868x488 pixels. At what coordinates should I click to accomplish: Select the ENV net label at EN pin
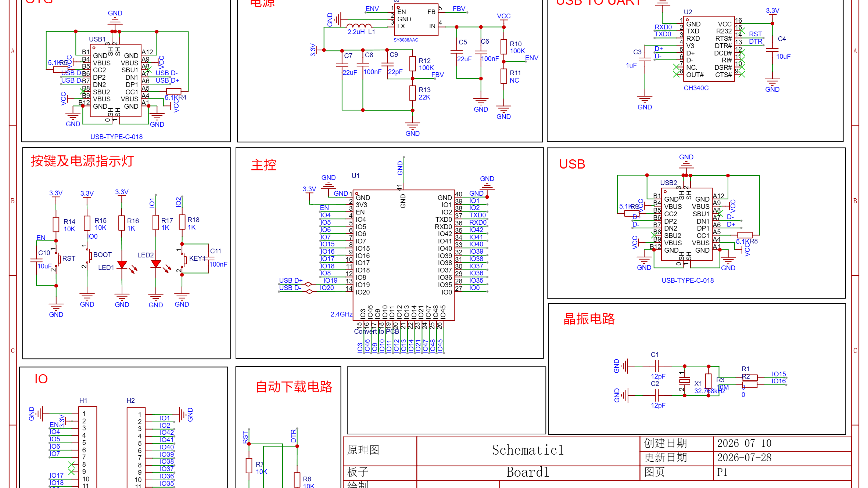click(x=372, y=9)
